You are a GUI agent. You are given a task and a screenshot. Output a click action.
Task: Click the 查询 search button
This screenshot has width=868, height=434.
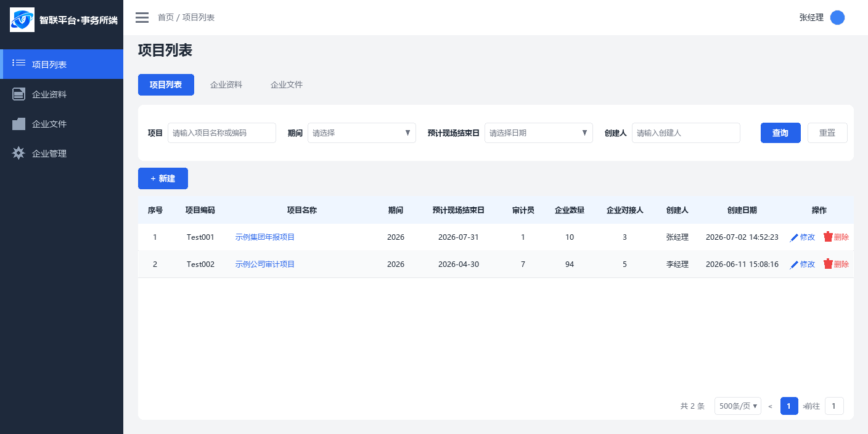coord(780,133)
